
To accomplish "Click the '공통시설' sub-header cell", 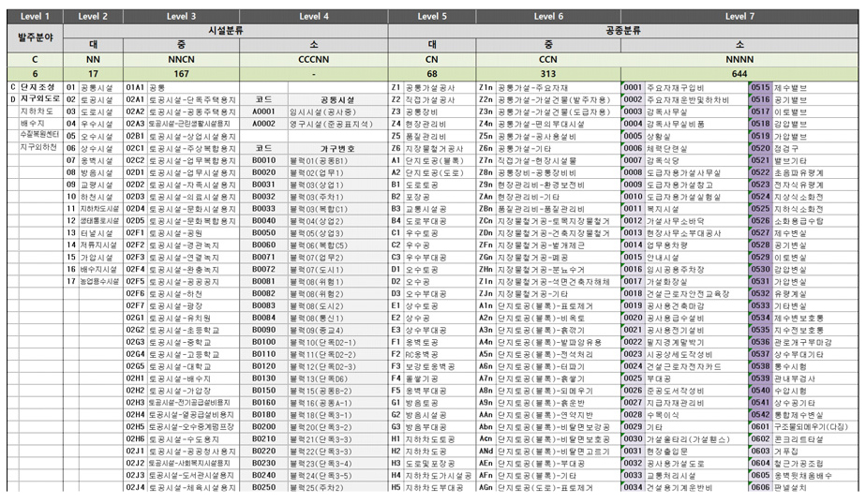I will [x=337, y=99].
